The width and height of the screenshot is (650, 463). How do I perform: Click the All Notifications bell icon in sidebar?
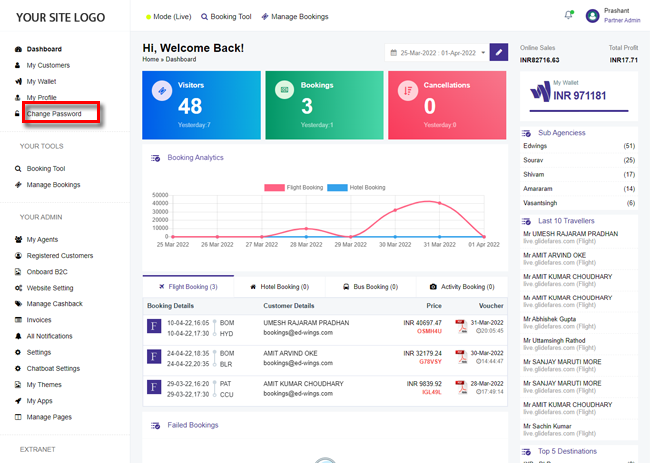pos(18,336)
